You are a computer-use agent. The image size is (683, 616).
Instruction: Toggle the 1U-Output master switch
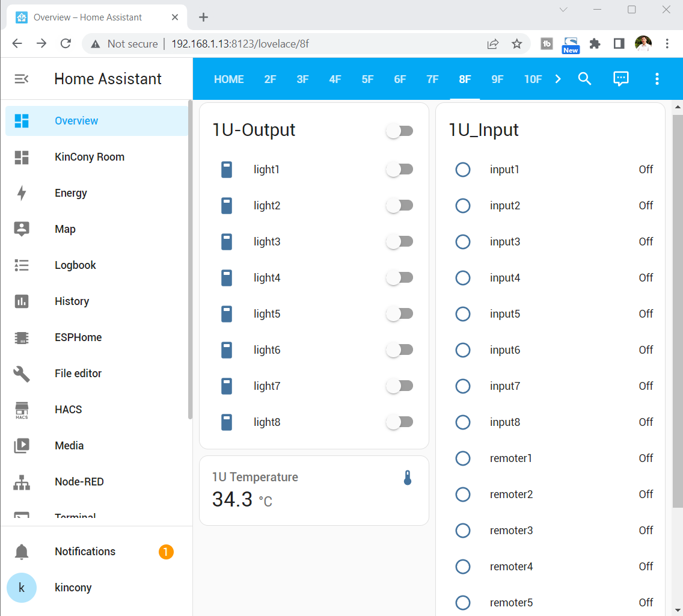399,131
